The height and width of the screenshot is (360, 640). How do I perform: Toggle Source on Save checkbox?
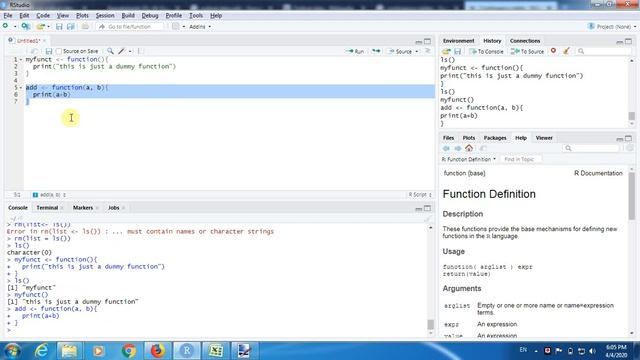pyautogui.click(x=59, y=51)
